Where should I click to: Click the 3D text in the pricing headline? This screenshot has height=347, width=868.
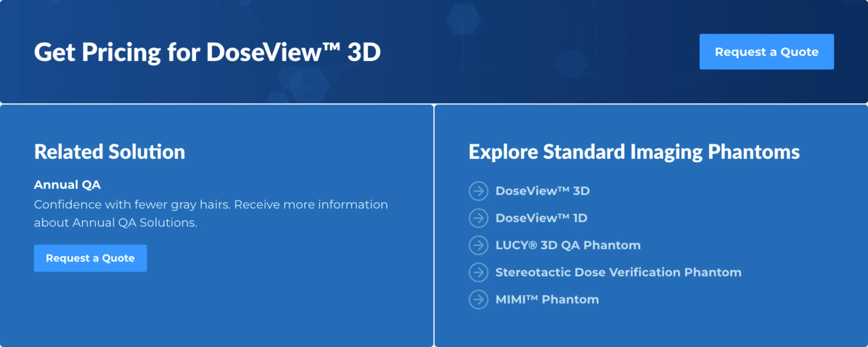(x=364, y=52)
